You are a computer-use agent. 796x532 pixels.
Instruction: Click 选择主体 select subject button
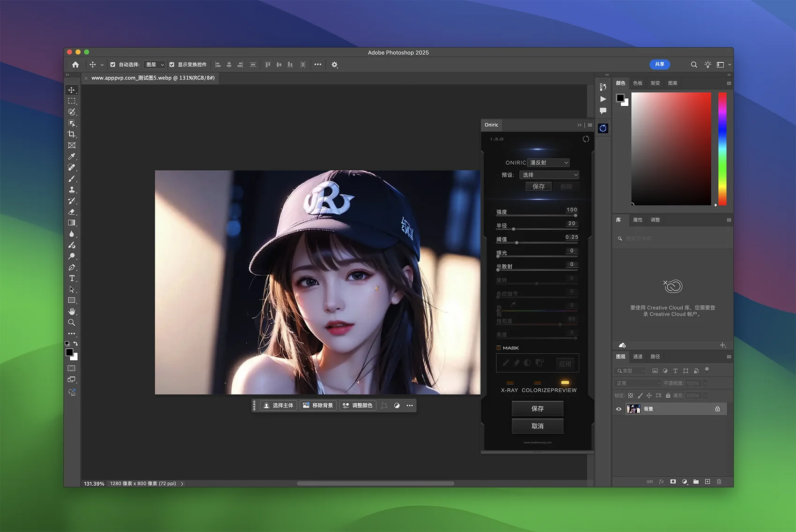(x=279, y=406)
